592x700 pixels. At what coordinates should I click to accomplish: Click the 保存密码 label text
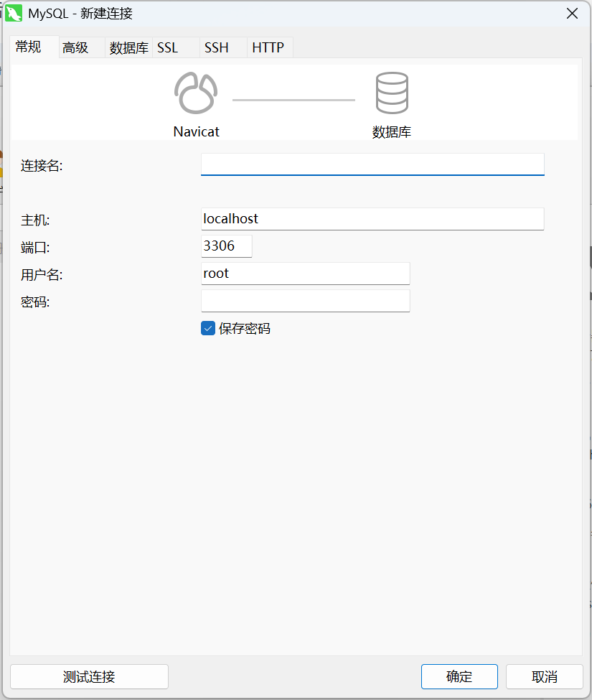click(245, 329)
